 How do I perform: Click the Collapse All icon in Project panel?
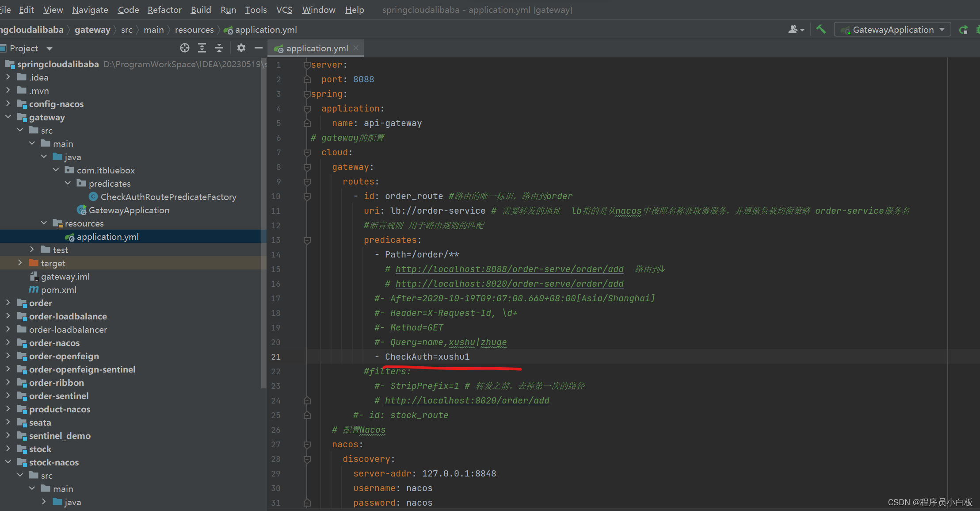[x=219, y=48]
